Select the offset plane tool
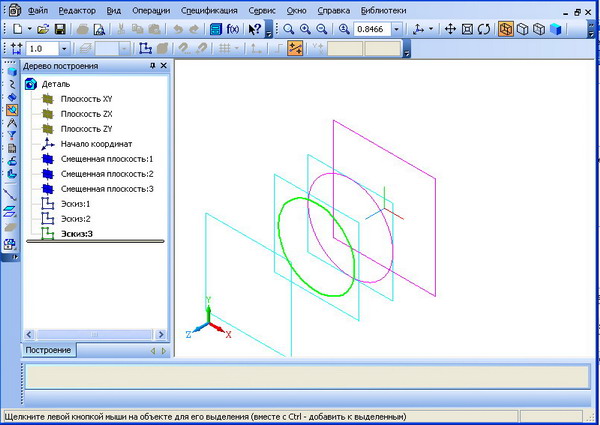The height and width of the screenshot is (425, 600). coord(10,210)
